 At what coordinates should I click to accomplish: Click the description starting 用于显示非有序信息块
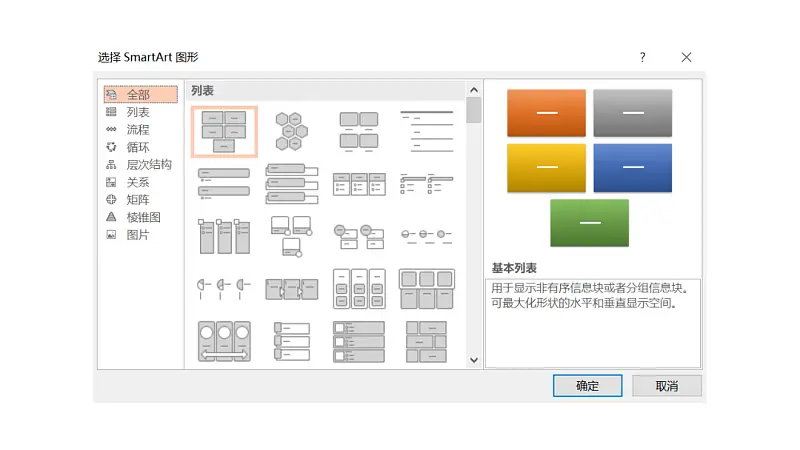point(591,295)
